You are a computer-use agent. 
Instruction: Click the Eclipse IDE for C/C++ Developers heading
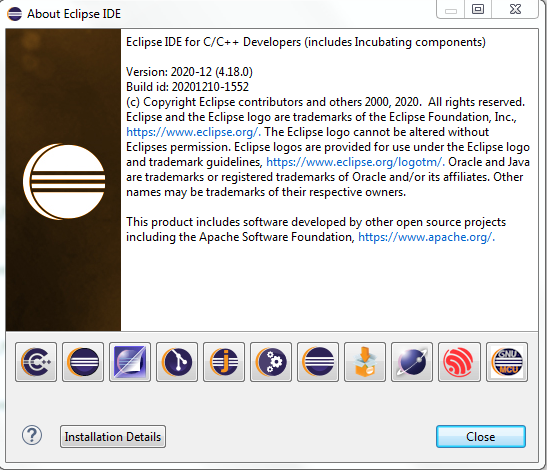click(306, 42)
